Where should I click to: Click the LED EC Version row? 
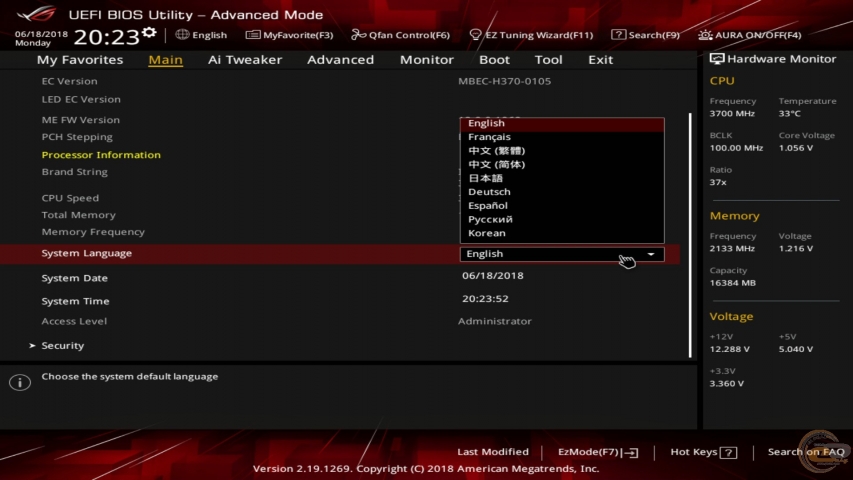click(81, 99)
